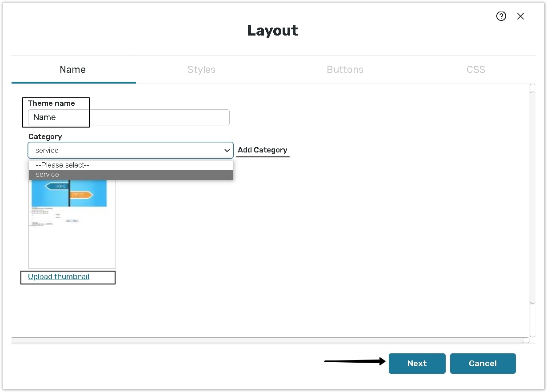The height and width of the screenshot is (392, 547).
Task: Open the CSS tab
Action: [x=475, y=69]
